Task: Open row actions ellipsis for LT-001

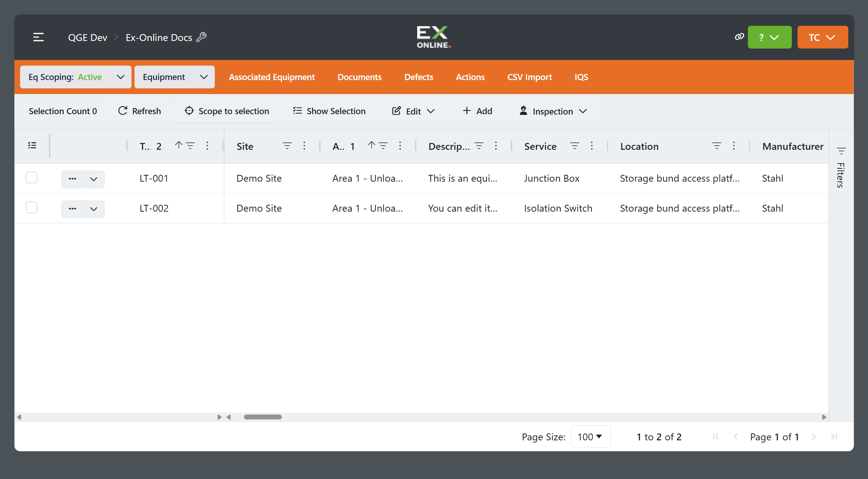Action: (x=72, y=179)
